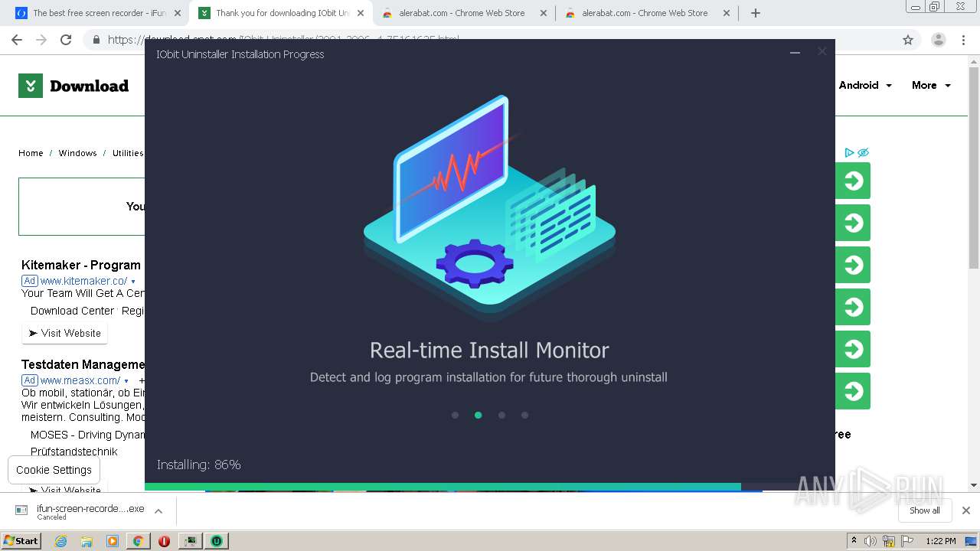
Task: Show all downloads
Action: pyautogui.click(x=925, y=510)
